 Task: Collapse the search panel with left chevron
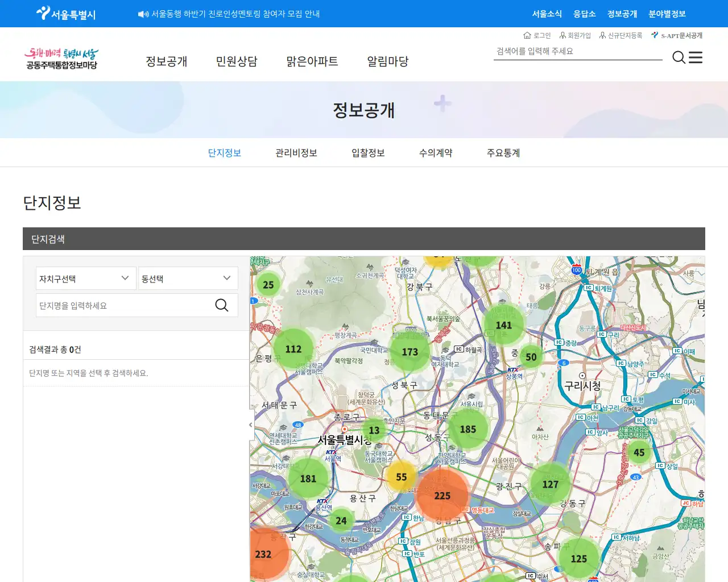pos(250,425)
